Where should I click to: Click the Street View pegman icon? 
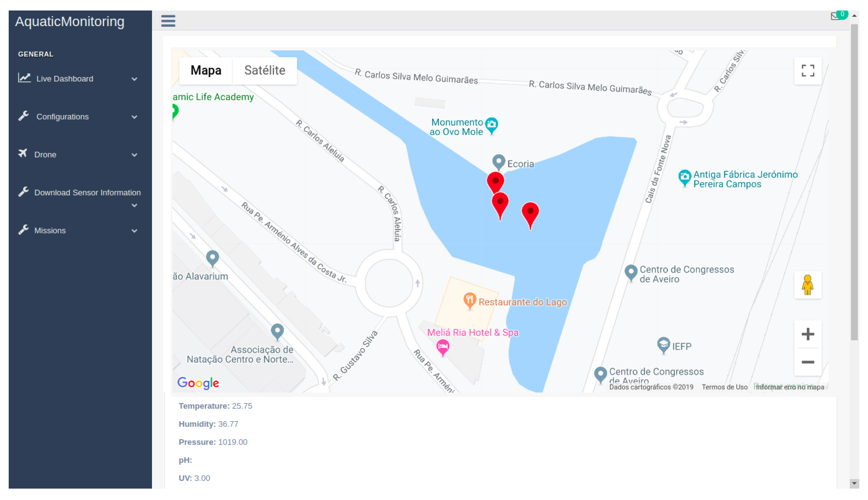[807, 285]
